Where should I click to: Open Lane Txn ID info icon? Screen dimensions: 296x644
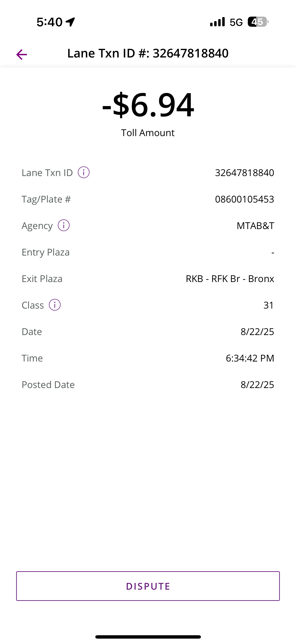click(x=84, y=172)
